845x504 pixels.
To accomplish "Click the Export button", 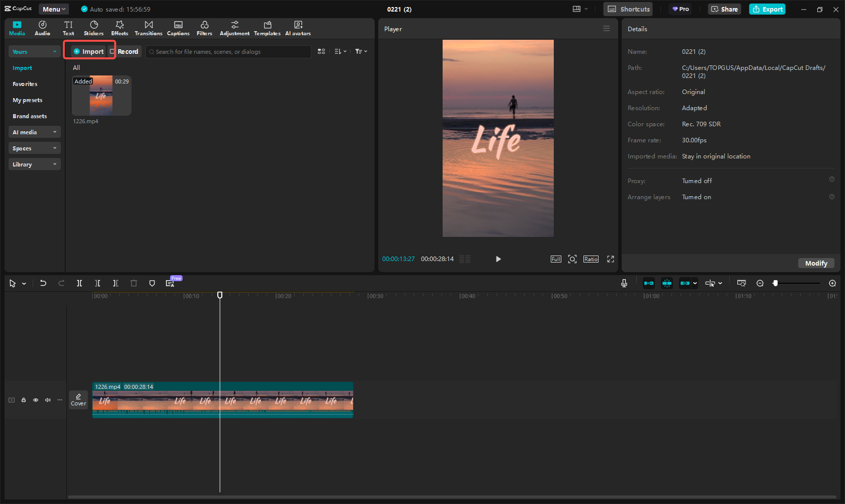I will (767, 9).
